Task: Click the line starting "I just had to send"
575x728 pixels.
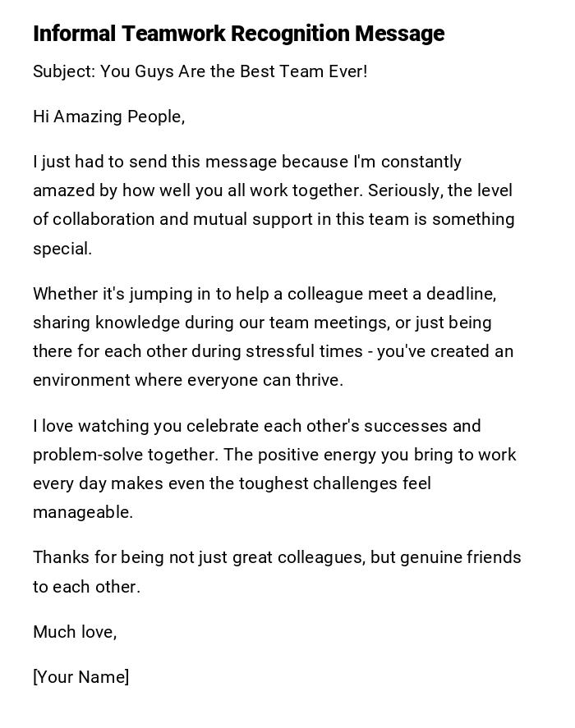Action: (x=246, y=162)
